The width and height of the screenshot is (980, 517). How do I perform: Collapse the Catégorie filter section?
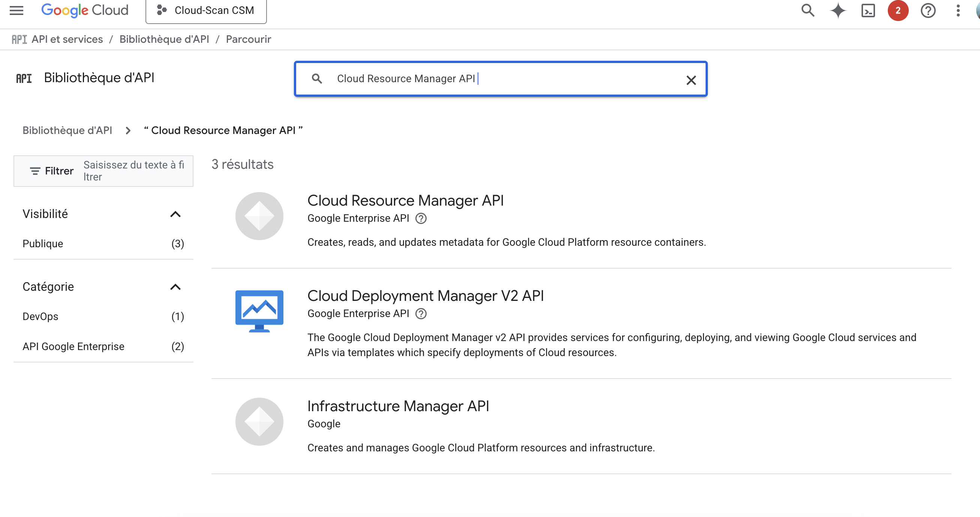[x=175, y=287]
